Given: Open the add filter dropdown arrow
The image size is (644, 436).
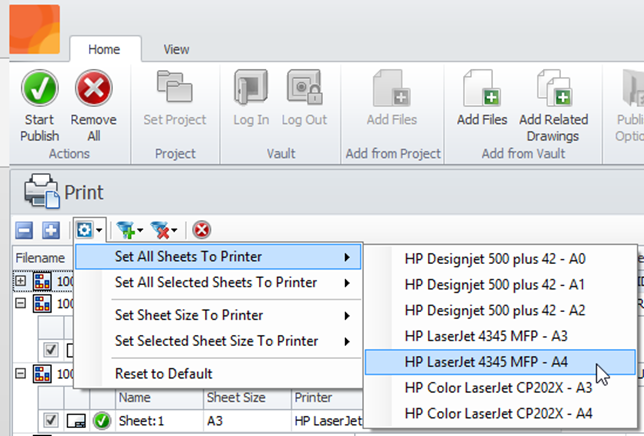Looking at the screenshot, I should [x=140, y=230].
